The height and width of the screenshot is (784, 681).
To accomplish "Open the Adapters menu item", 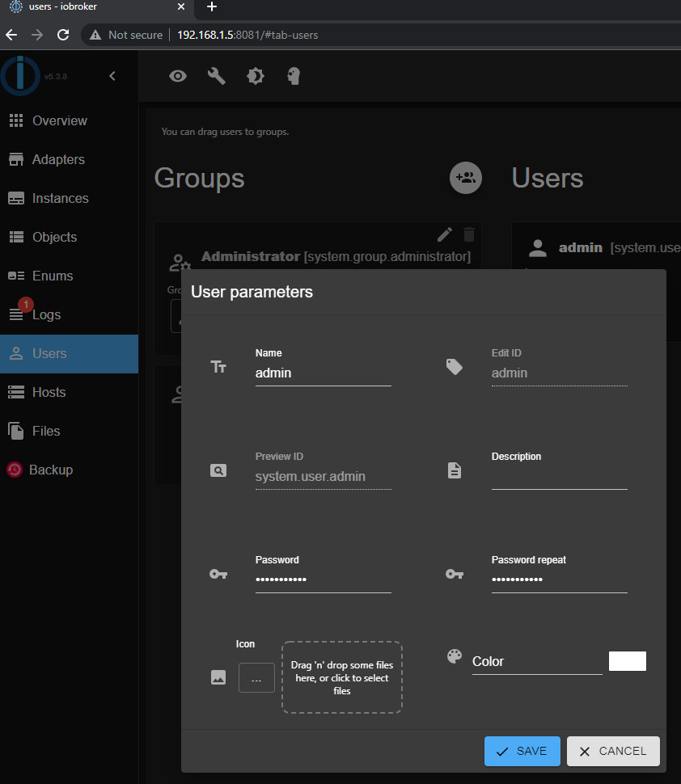I will 58,159.
